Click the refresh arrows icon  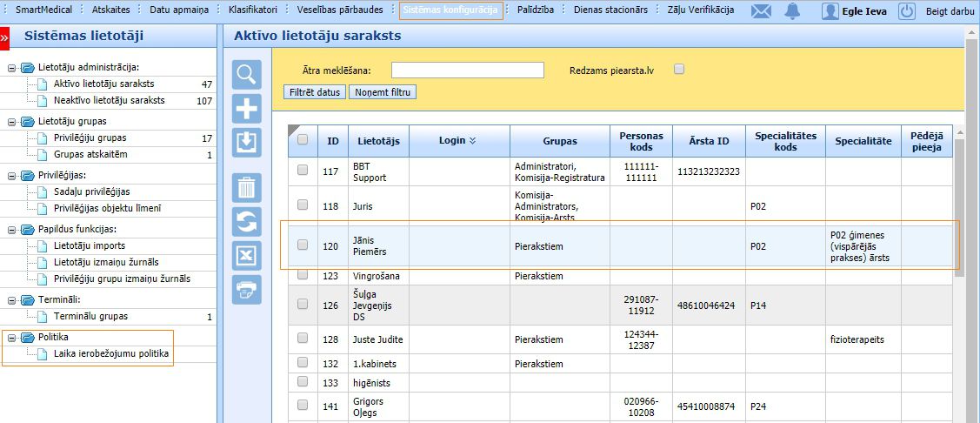pyautogui.click(x=247, y=222)
